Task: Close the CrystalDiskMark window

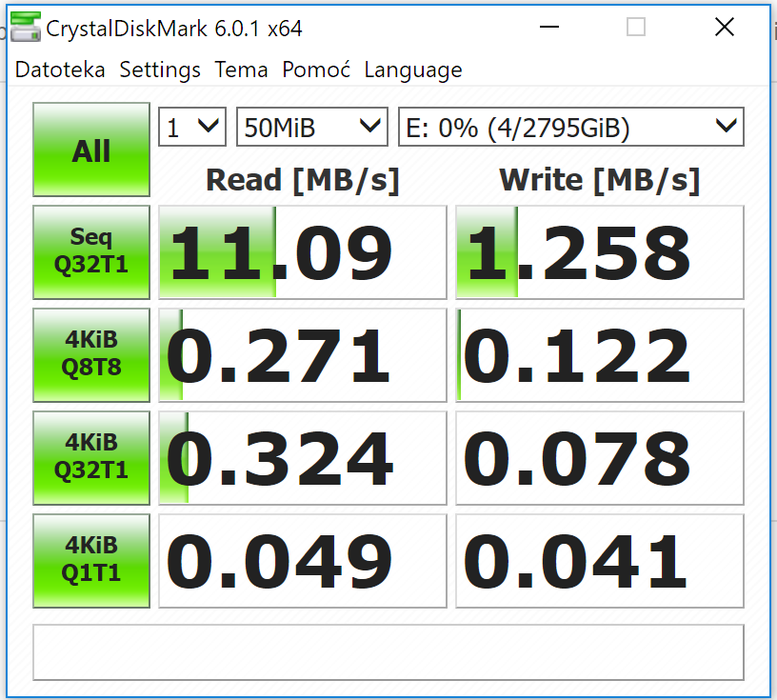Action: tap(725, 27)
